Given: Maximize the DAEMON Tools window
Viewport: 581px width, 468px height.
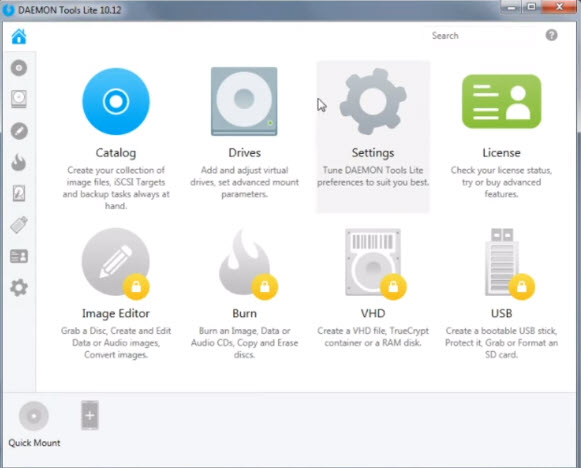Looking at the screenshot, I should (531, 7).
